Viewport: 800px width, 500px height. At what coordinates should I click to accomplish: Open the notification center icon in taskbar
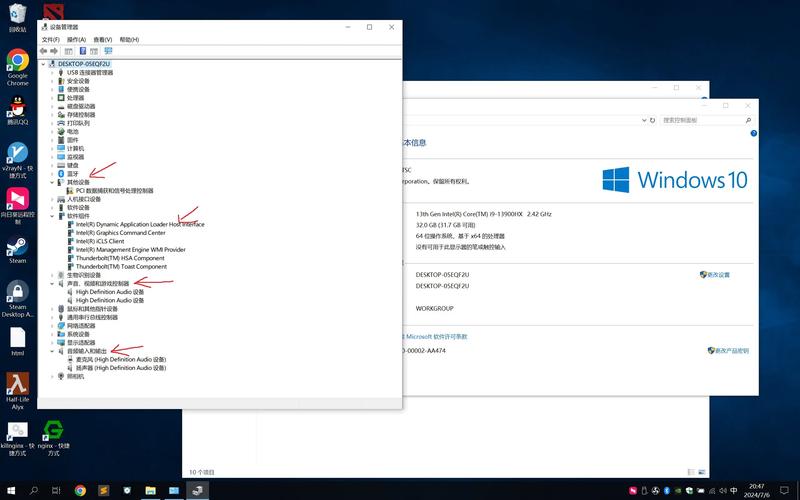[x=784, y=490]
